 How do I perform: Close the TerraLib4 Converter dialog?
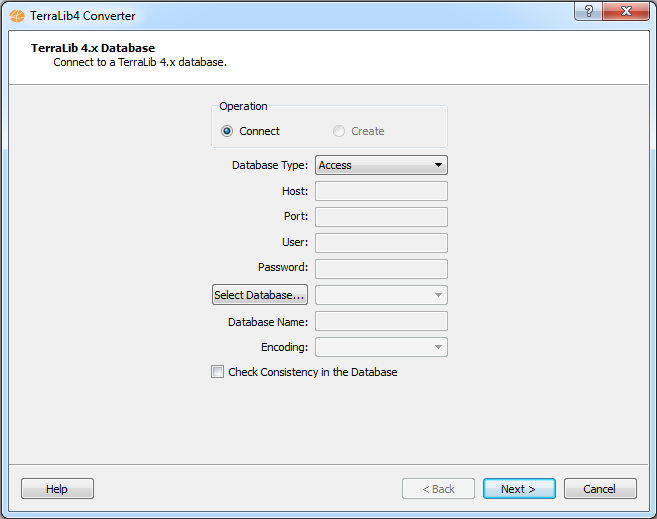(626, 11)
